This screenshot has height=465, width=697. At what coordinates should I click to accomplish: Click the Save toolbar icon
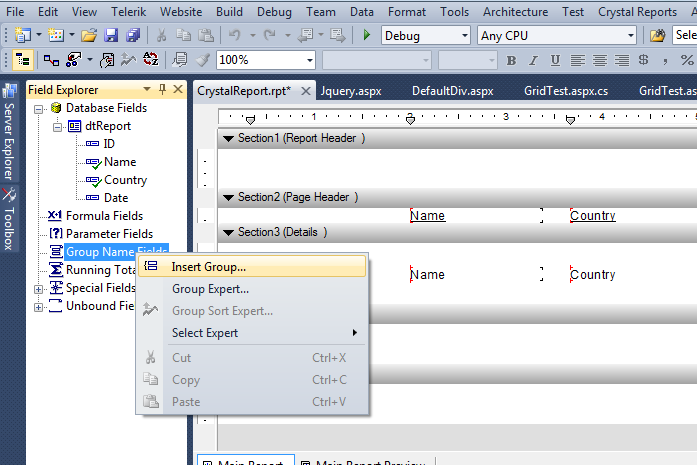pyautogui.click(x=111, y=35)
